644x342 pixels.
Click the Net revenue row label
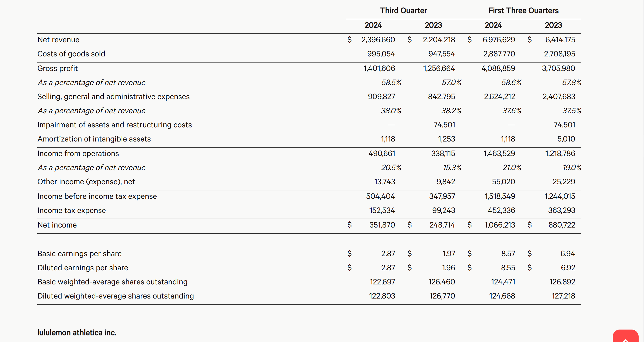coord(58,39)
